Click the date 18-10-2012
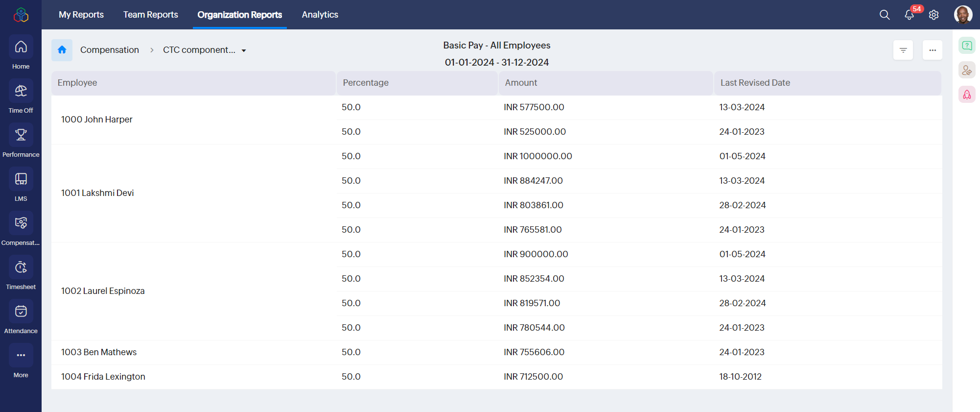 (x=741, y=377)
